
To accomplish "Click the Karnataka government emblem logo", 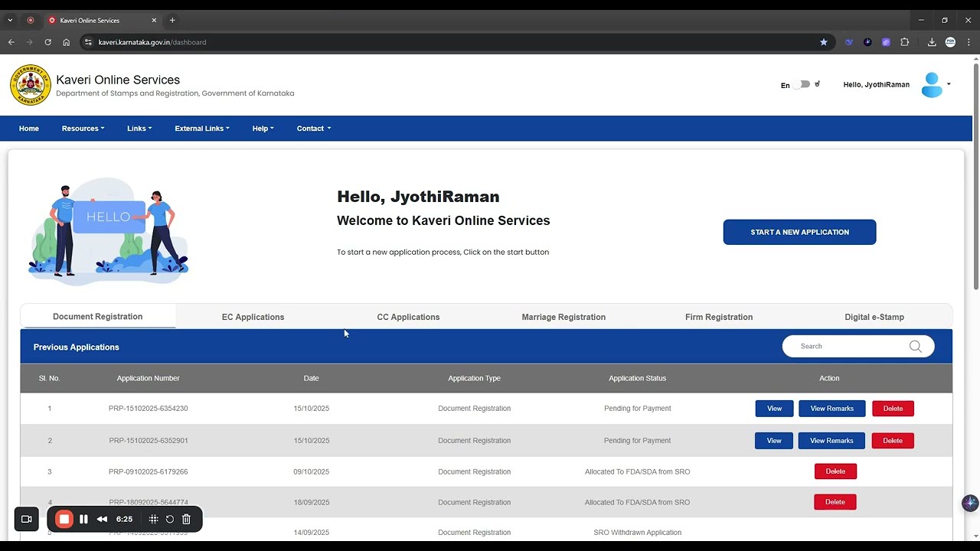I will tap(31, 85).
